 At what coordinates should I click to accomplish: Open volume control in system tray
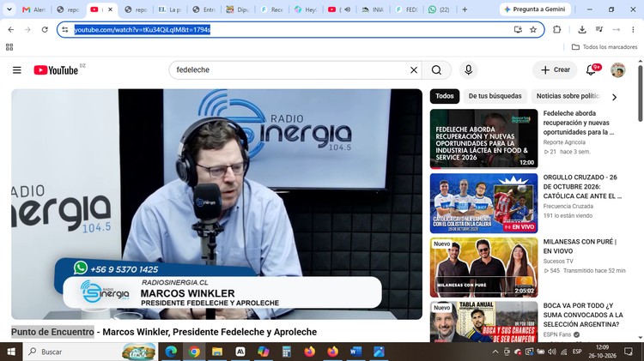pos(551,352)
